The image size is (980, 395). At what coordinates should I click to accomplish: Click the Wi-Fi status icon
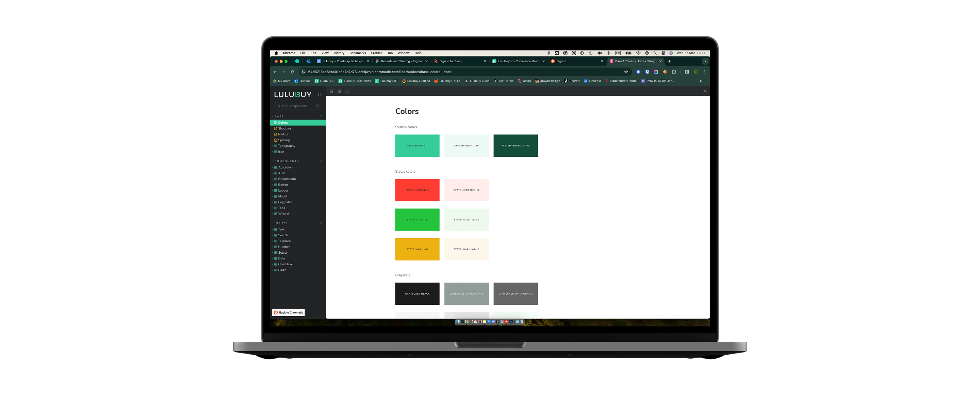coord(638,53)
